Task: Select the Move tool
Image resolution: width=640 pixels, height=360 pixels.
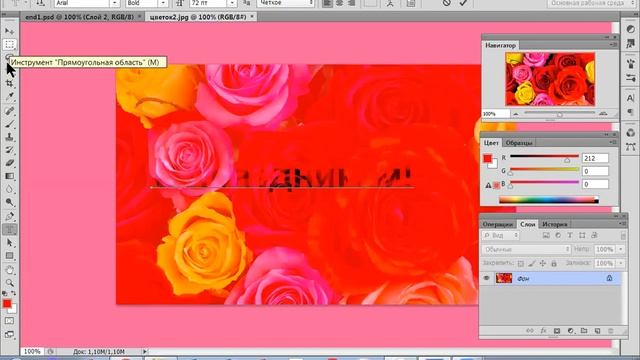Action: pos(9,31)
